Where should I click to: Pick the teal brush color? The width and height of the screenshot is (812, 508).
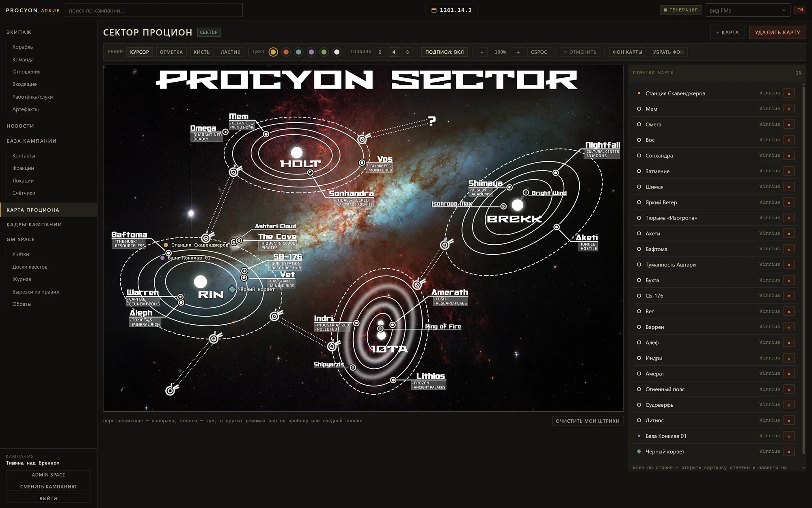pyautogui.click(x=299, y=52)
